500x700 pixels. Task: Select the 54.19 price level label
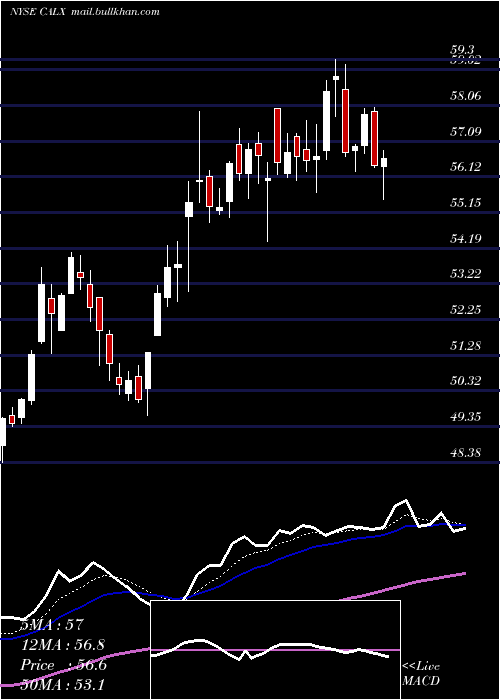point(466,238)
